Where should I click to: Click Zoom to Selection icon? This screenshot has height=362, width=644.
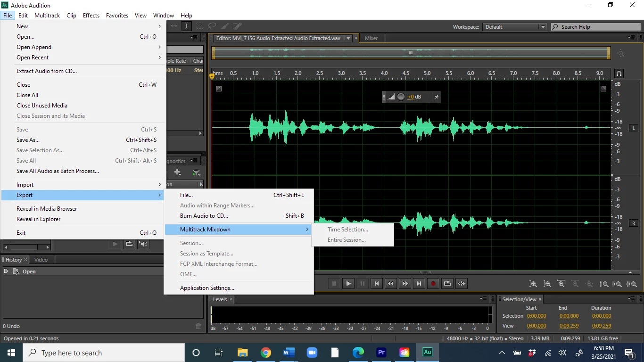tap(632, 284)
